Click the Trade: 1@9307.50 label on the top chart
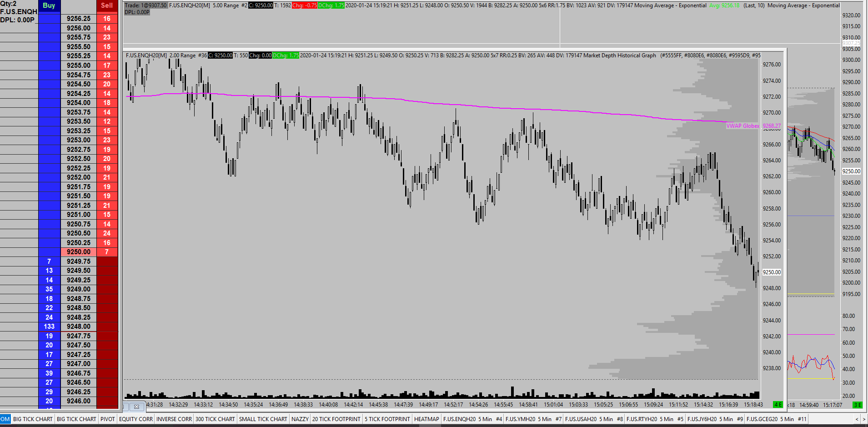This screenshot has height=427, width=868. (146, 5)
